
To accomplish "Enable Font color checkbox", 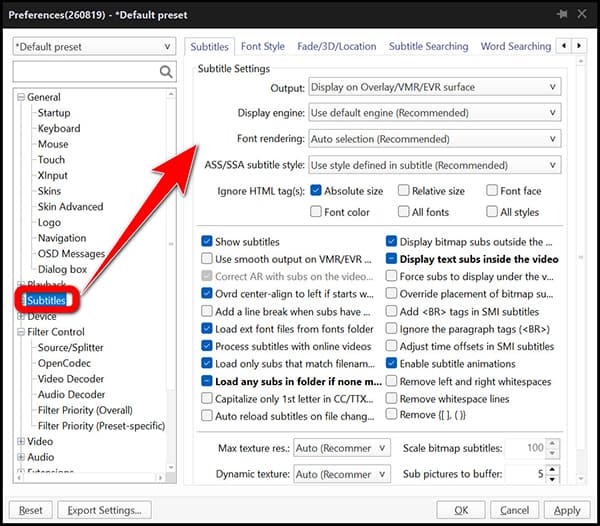I will click(x=316, y=211).
